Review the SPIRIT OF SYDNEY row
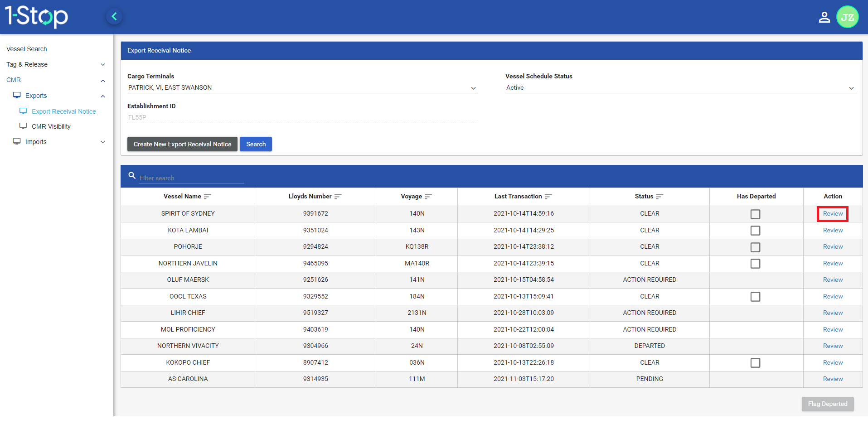This screenshot has height=424, width=868. (833, 214)
